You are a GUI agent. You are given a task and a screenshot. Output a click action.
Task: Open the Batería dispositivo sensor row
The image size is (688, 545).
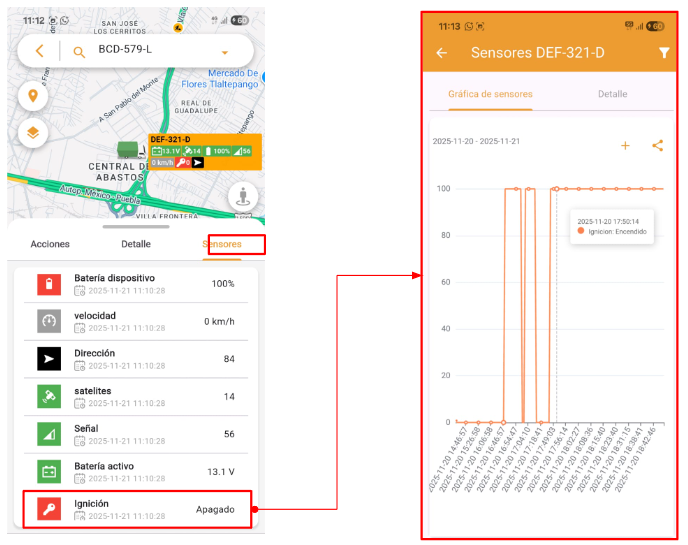136,284
